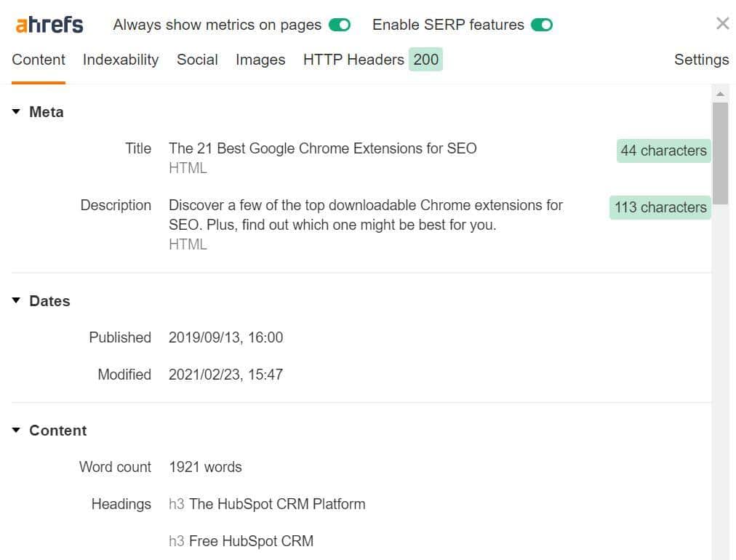Collapse the Meta section
The width and height of the screenshot is (736, 560).
pyautogui.click(x=16, y=112)
